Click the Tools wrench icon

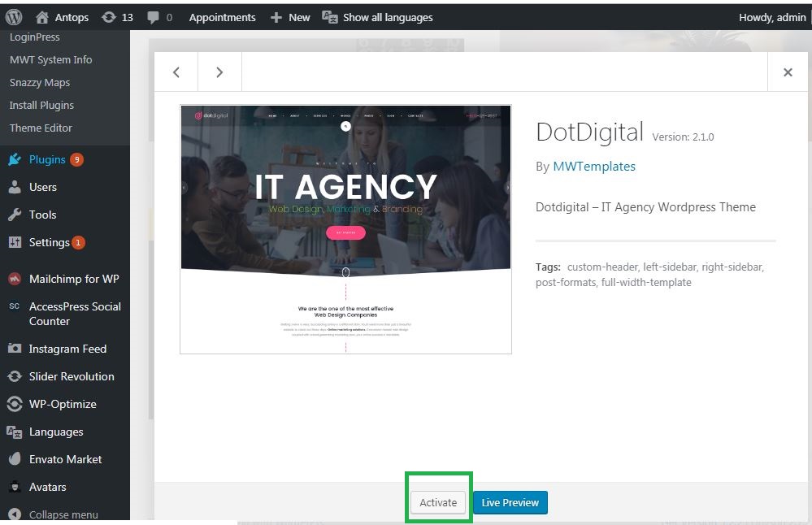[x=15, y=215]
